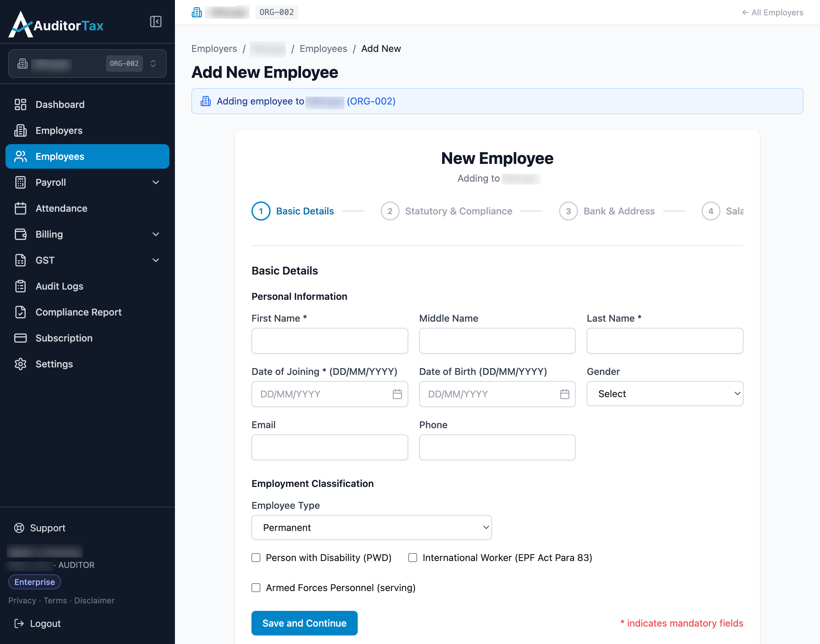Open Dashboard from the grid icon
820x644 pixels.
point(20,104)
